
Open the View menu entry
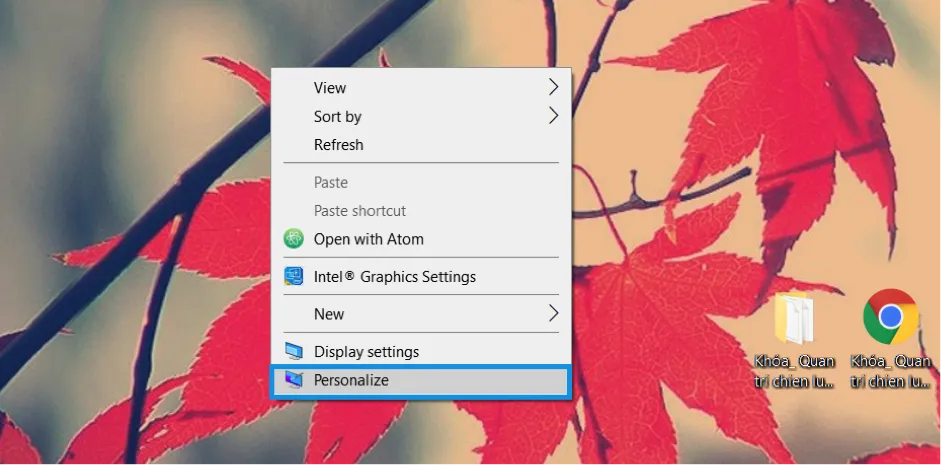[330, 88]
